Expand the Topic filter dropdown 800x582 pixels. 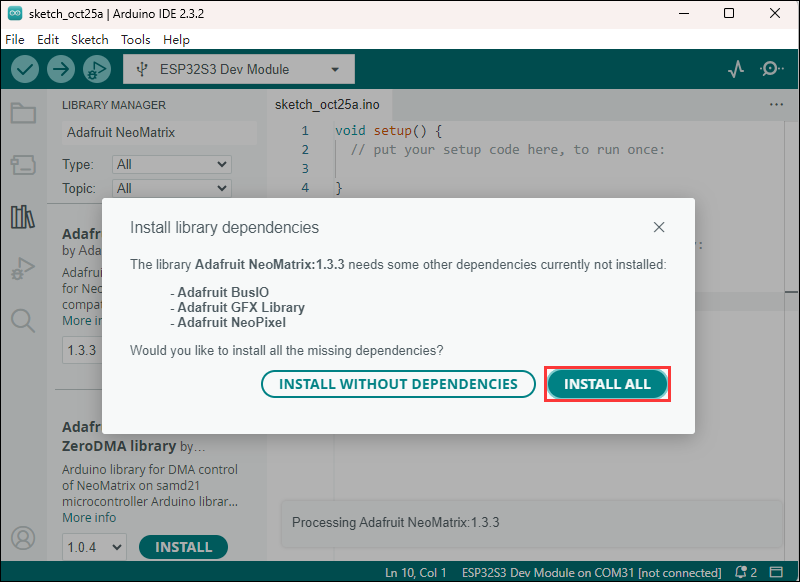pyautogui.click(x=171, y=188)
